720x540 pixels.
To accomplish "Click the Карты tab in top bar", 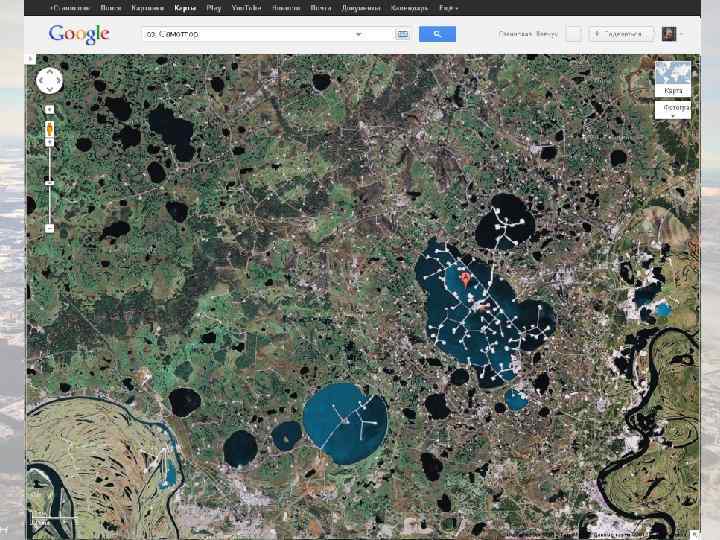I will point(185,8).
